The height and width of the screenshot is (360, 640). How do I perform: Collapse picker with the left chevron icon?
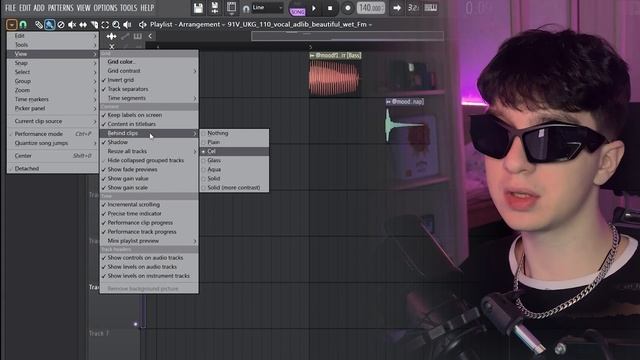(x=150, y=36)
